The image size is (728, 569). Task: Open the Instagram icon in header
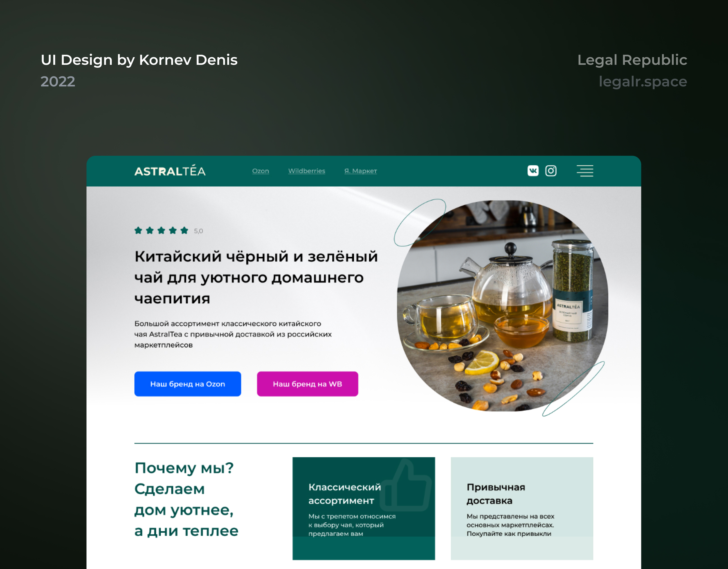coord(551,171)
